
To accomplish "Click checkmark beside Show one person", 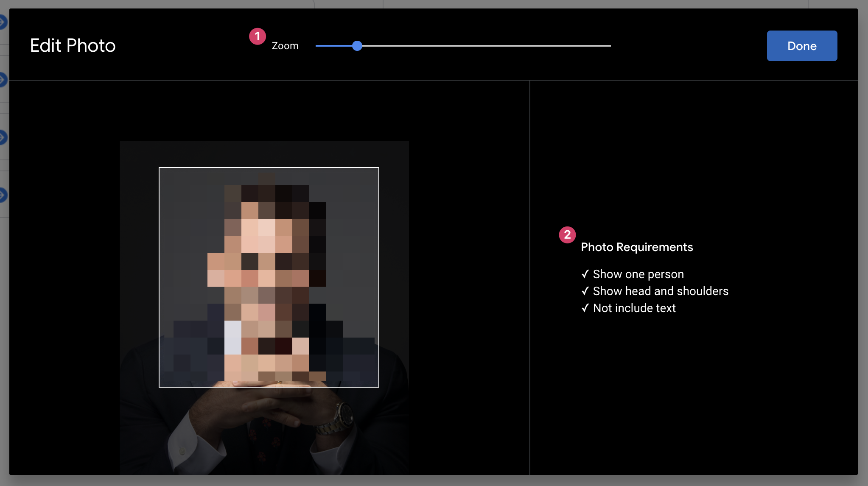I will click(x=585, y=274).
